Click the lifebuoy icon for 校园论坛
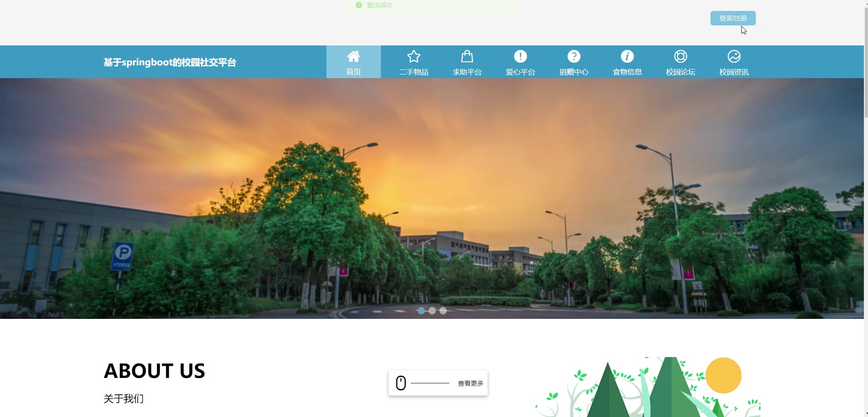 tap(681, 56)
